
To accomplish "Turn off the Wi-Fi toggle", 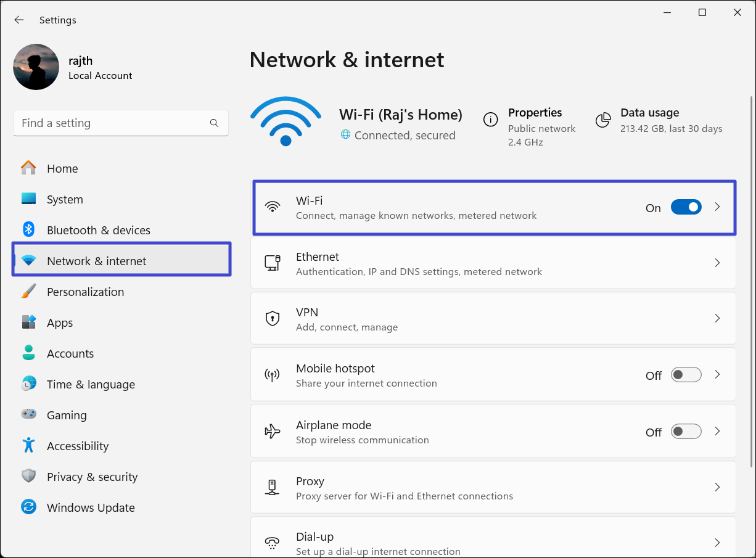I will coord(686,208).
